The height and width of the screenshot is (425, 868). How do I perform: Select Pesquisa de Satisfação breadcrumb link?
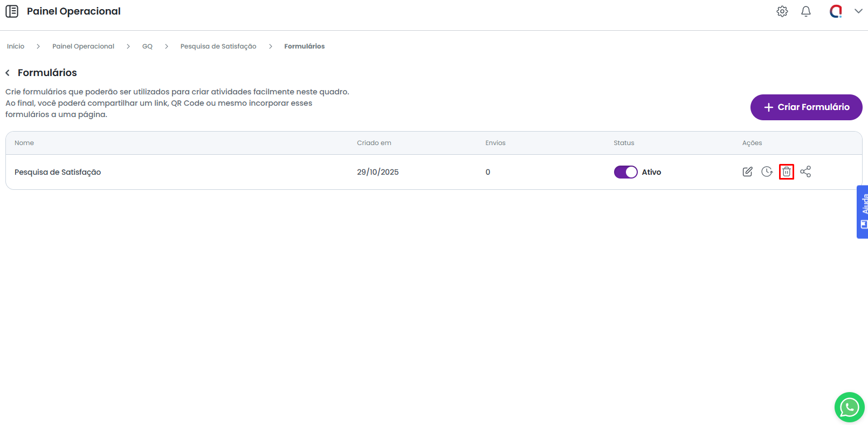pos(218,46)
